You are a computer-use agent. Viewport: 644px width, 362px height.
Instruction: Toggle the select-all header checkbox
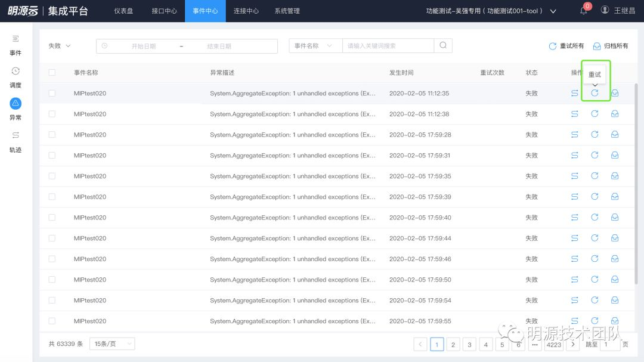click(52, 72)
